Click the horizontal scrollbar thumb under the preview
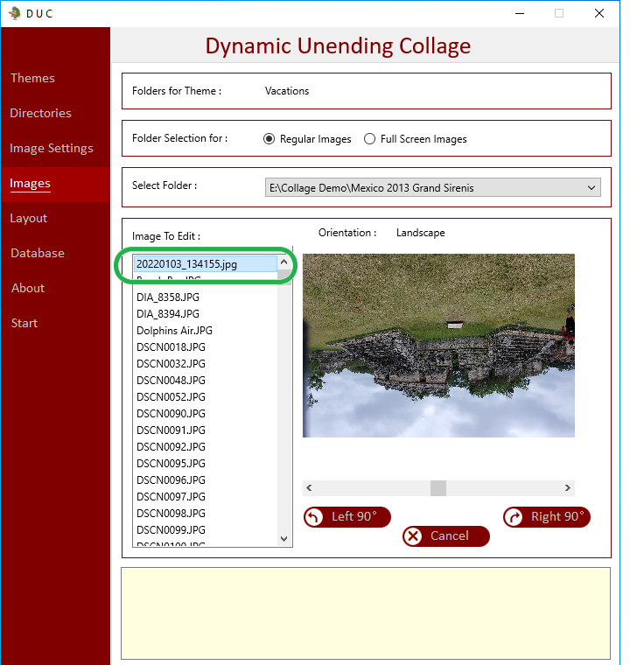The width and height of the screenshot is (644, 665). click(438, 487)
